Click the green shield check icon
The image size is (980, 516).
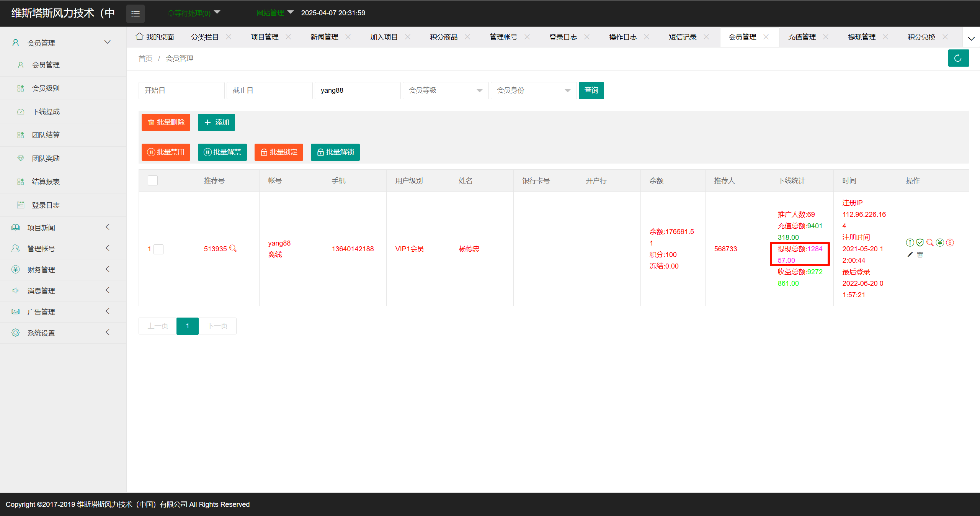[x=920, y=242]
